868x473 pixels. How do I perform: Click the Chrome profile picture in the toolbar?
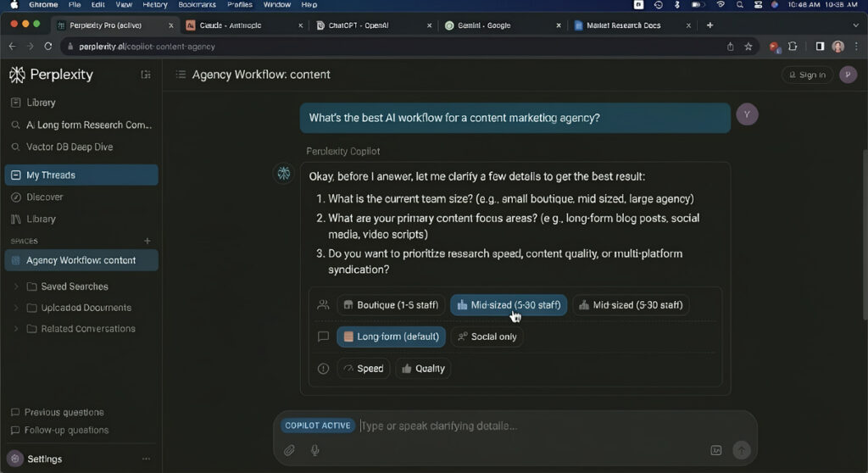838,47
